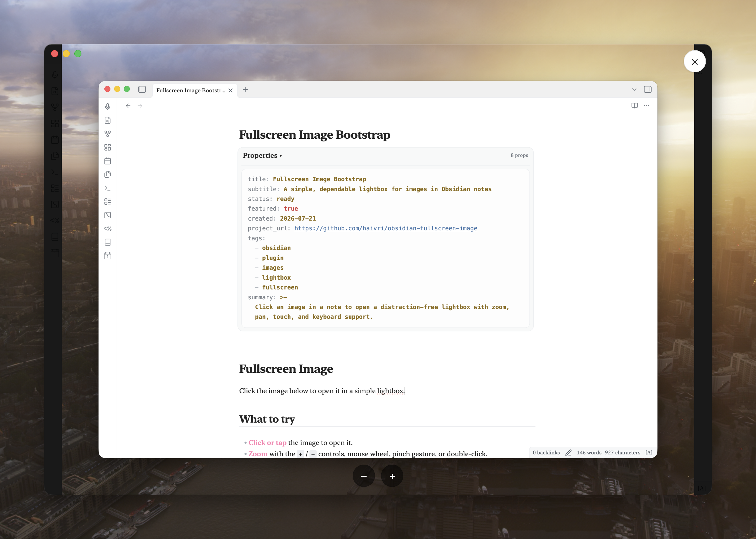Click the book icon in the light window ribbon
This screenshot has width=756, height=539.
coord(107,242)
